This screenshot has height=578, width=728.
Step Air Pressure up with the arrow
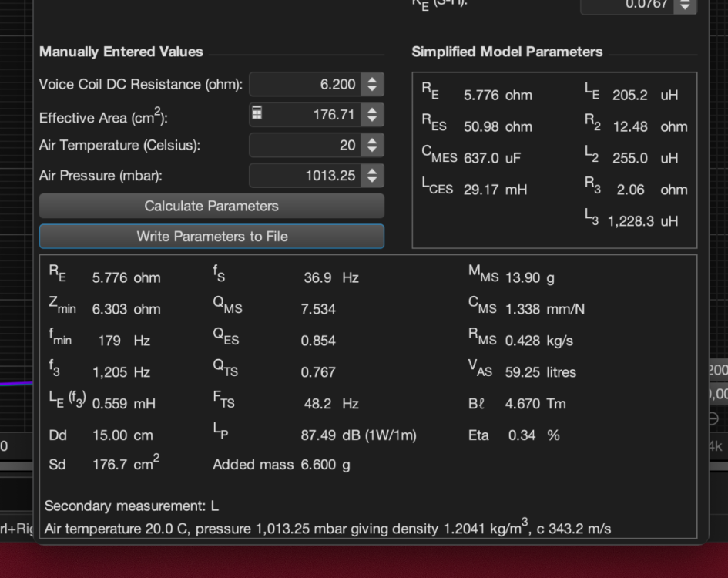(372, 171)
